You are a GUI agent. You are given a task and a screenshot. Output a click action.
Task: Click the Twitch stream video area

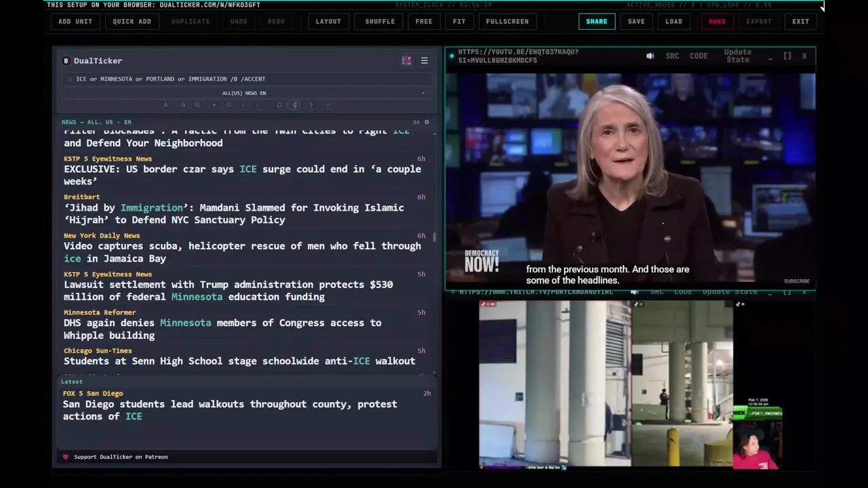[x=631, y=384]
